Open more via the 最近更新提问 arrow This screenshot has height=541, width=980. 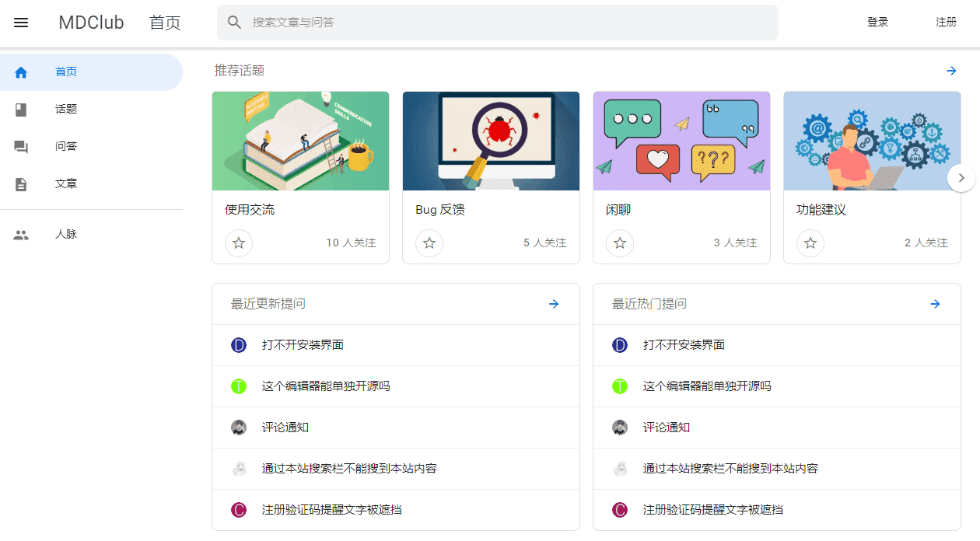click(x=553, y=304)
